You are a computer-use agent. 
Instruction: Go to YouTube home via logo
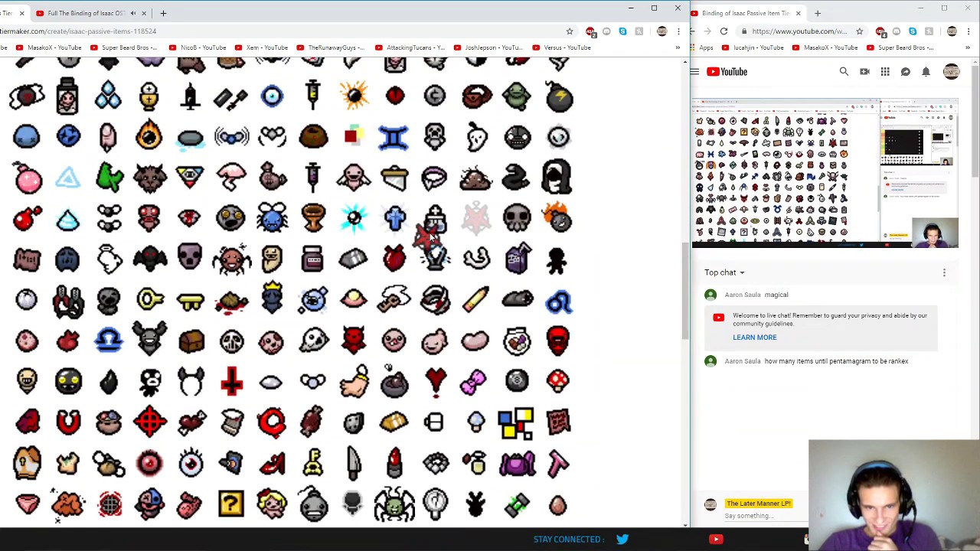[x=727, y=72]
